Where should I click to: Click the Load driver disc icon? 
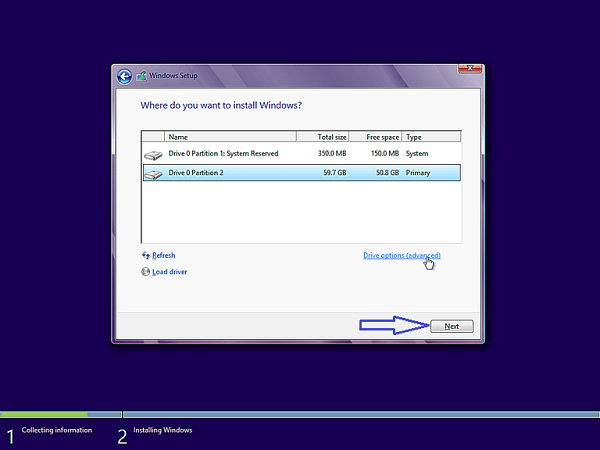(145, 272)
